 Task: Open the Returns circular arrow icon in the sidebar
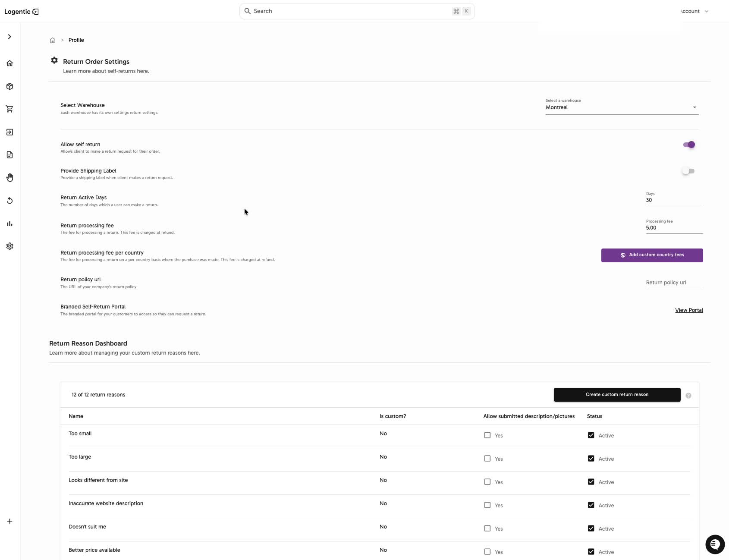tap(9, 201)
